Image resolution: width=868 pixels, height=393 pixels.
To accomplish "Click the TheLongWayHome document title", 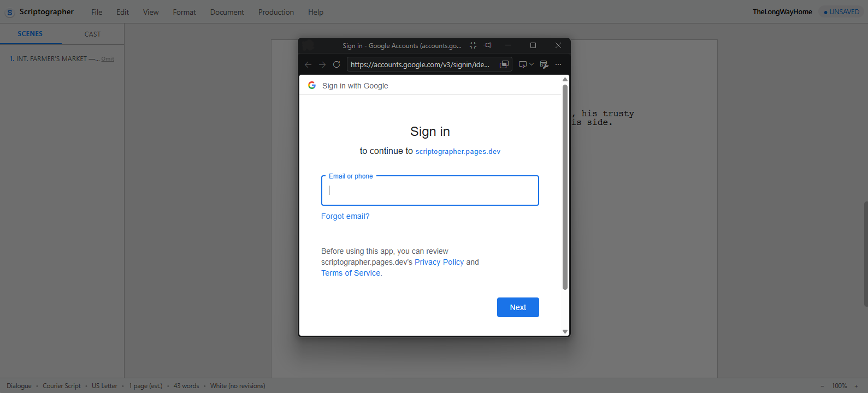I will coord(782,12).
